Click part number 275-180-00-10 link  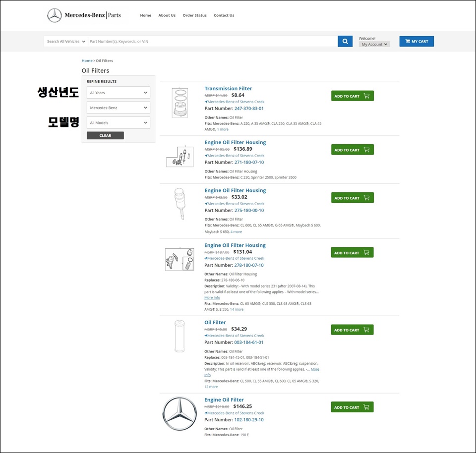coord(249,210)
